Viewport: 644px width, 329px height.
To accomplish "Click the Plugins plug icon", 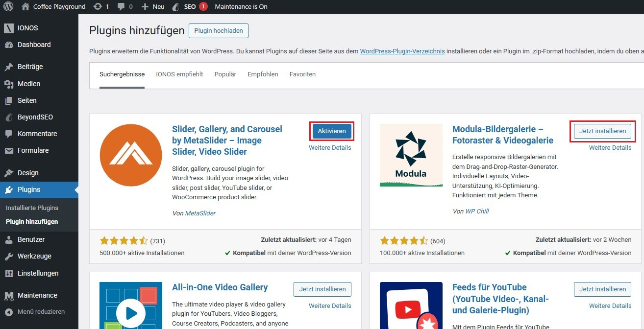I will coord(9,189).
